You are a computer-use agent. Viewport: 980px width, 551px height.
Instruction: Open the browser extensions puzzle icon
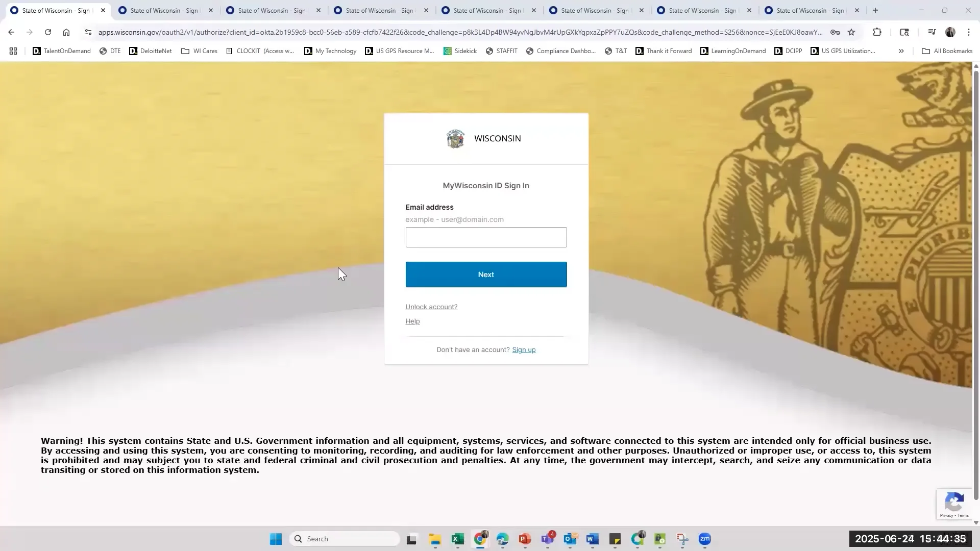tap(877, 32)
